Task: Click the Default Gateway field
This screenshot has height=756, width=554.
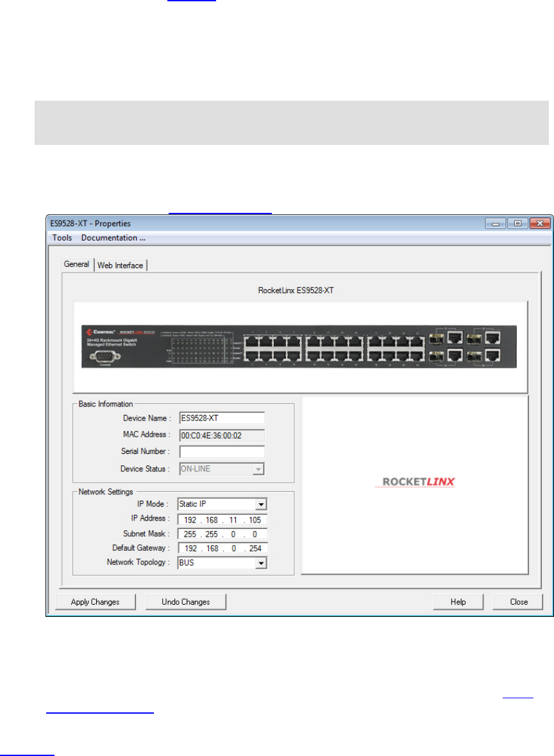Action: (222, 548)
